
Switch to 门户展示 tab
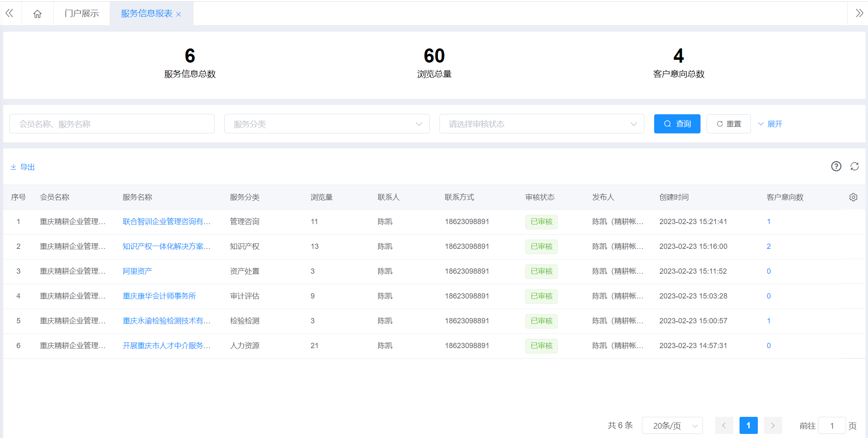tap(82, 13)
